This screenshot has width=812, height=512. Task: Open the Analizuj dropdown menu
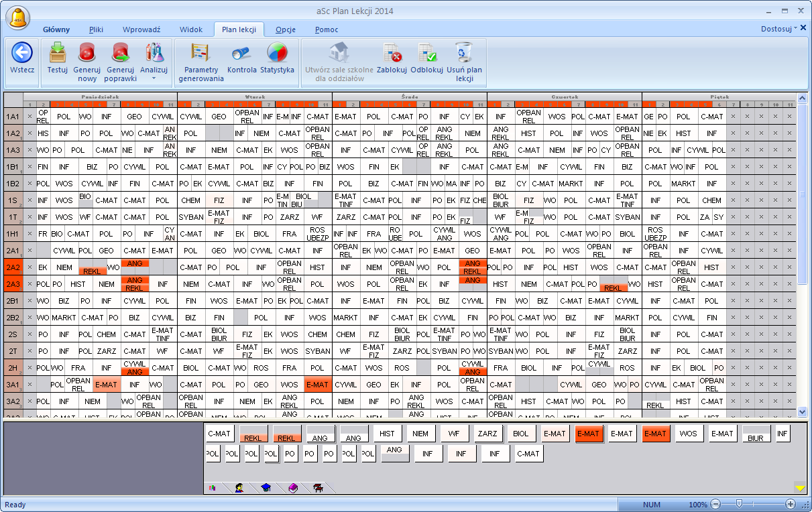pos(154,62)
